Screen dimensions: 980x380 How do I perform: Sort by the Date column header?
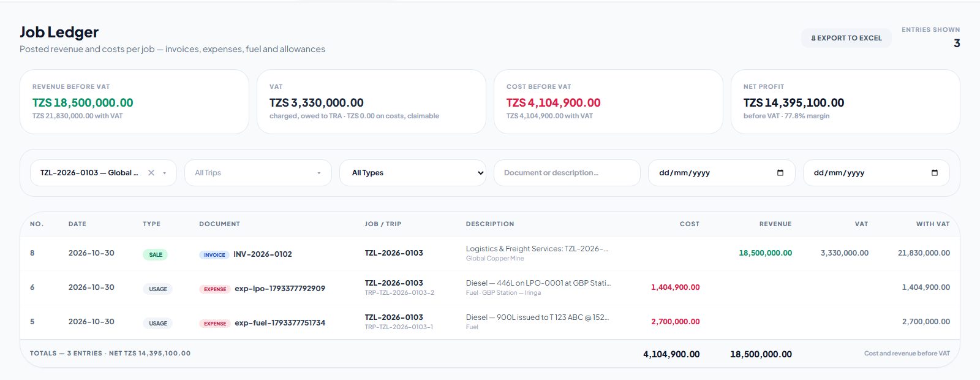tap(77, 224)
